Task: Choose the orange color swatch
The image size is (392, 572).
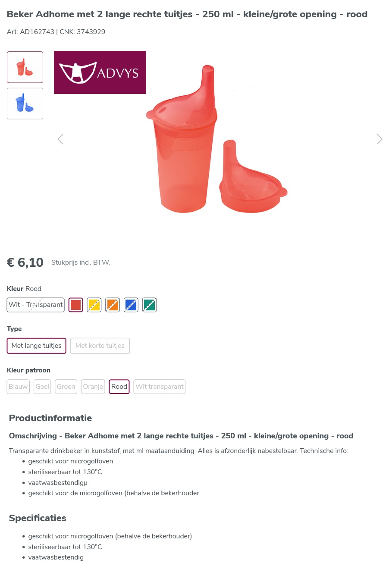Action: [113, 305]
